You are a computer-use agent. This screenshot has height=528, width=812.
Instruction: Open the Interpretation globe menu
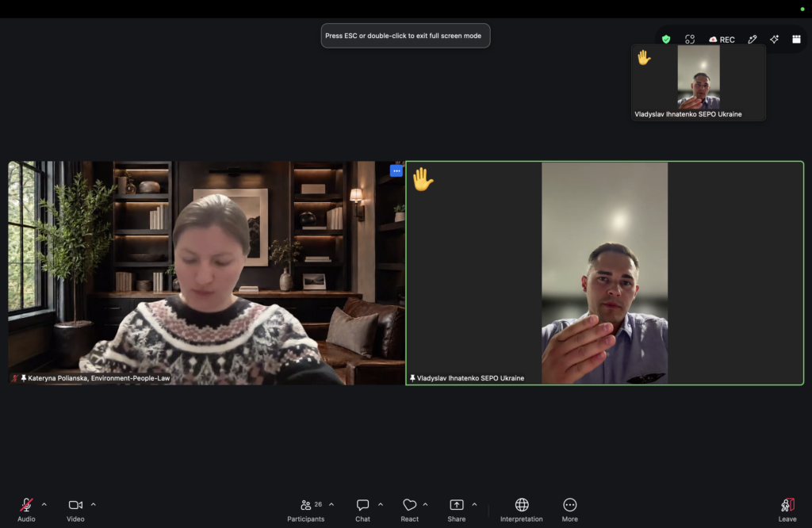point(522,510)
